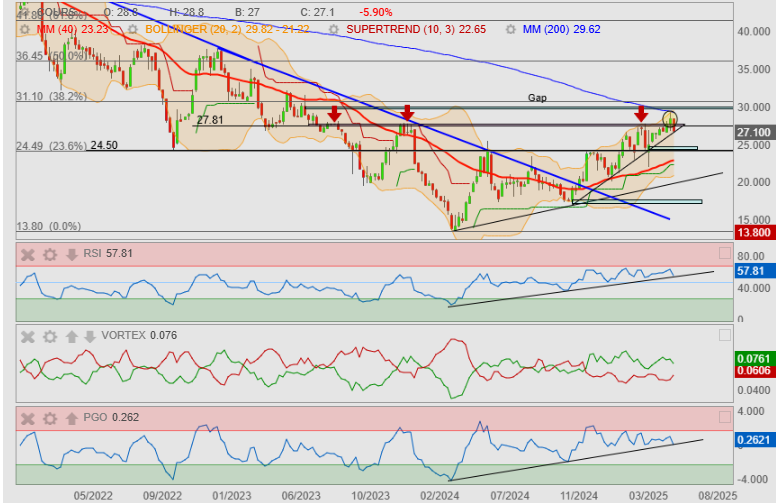Move the VORTEX panel up
This screenshot has height=503, width=776.
(x=72, y=337)
